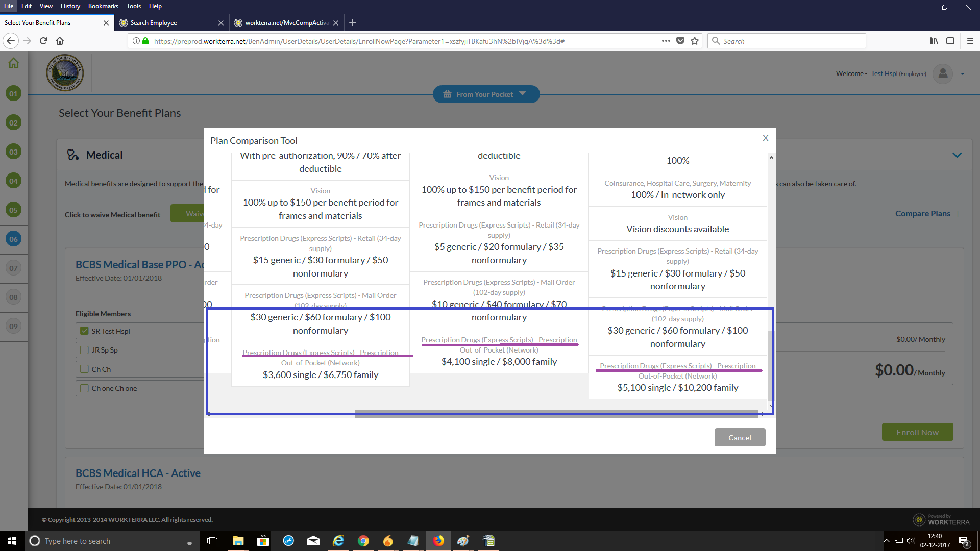Go to step 06 in sidebar

tap(14, 239)
